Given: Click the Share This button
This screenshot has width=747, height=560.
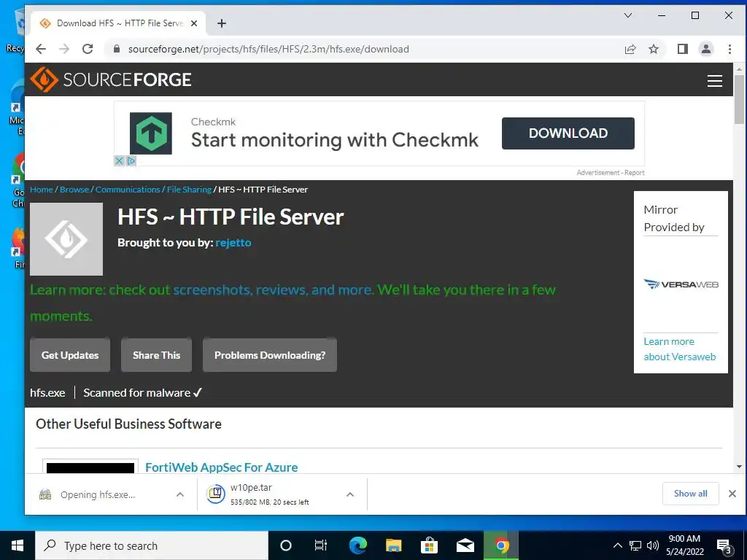Looking at the screenshot, I should coord(156,355).
